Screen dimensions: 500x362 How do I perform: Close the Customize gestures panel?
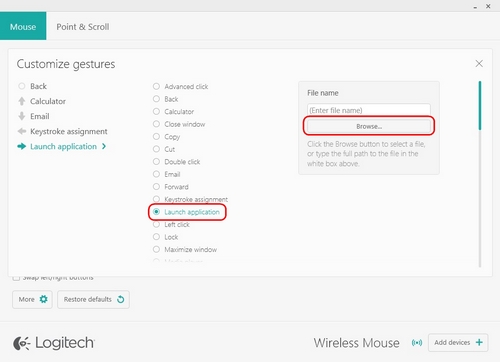(x=479, y=64)
